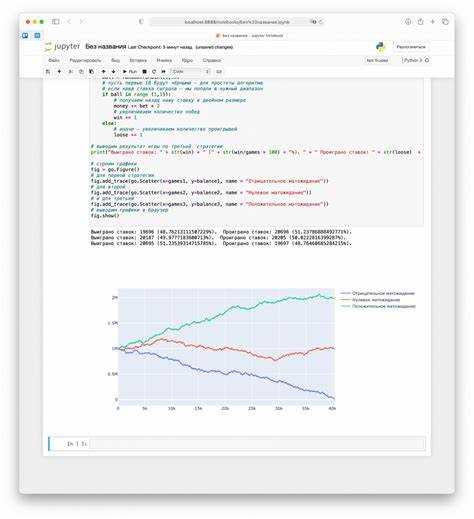
Task: Open the Справка menu
Action: [212, 60]
